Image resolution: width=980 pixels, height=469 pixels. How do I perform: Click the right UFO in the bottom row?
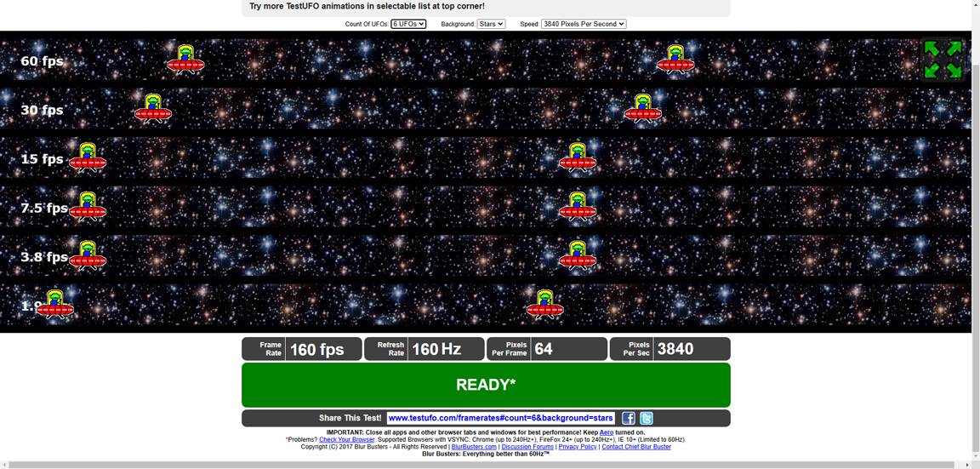pyautogui.click(x=544, y=305)
